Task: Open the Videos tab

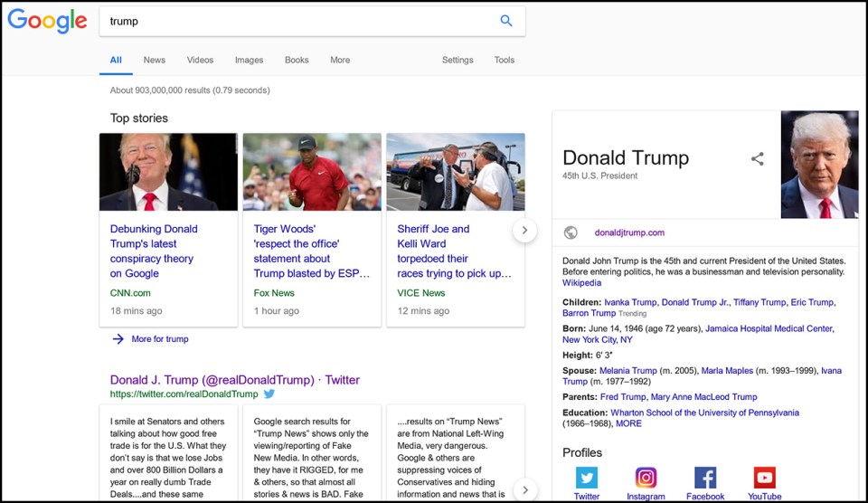Action: [200, 60]
